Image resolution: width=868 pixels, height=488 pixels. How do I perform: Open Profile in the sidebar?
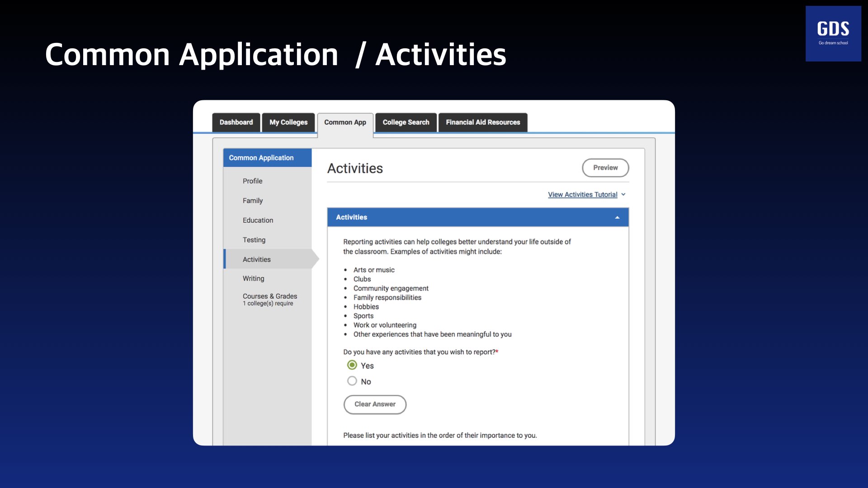[252, 181]
